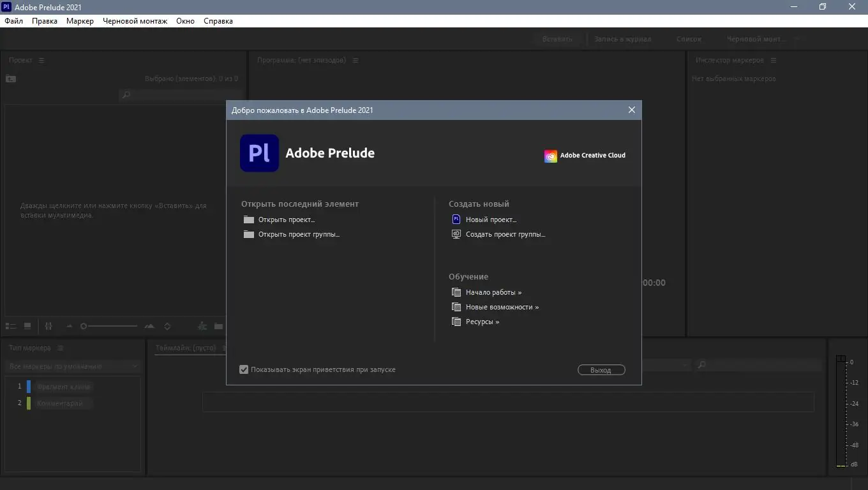Click the zoom-out mountain icon
The image size is (868, 490).
(x=70, y=326)
